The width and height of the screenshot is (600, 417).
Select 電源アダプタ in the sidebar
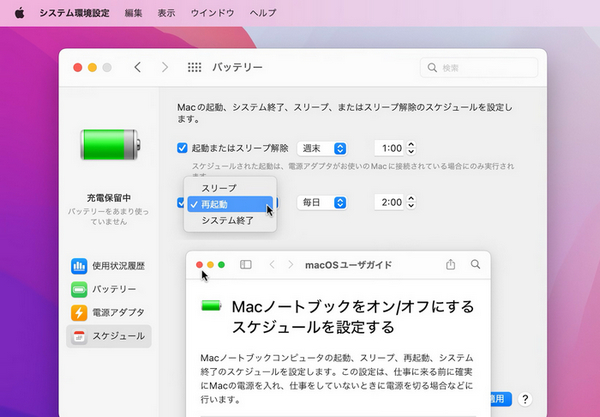109,313
